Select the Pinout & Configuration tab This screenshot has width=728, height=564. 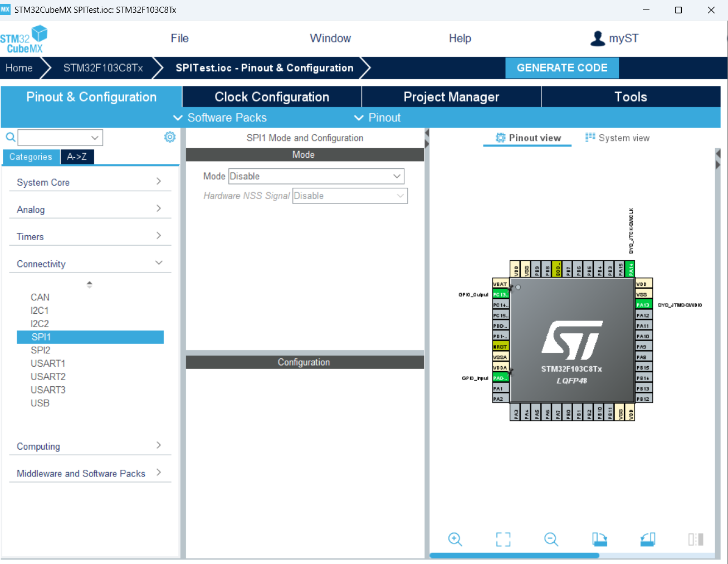pos(91,97)
